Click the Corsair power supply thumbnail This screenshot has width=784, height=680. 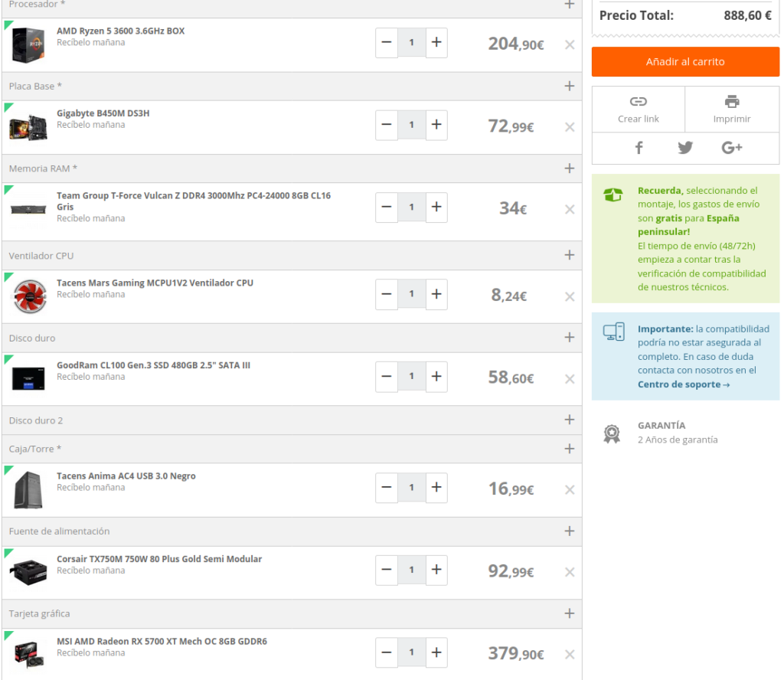[29, 572]
